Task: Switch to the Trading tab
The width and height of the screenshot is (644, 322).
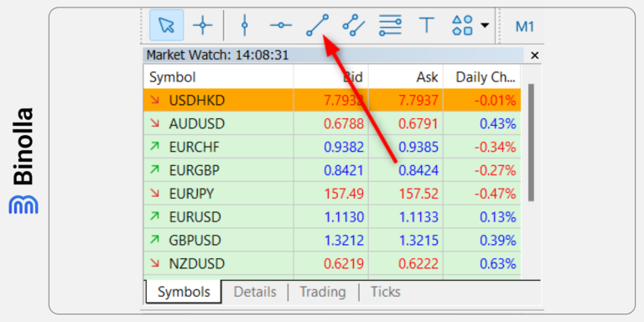Action: [x=323, y=292]
